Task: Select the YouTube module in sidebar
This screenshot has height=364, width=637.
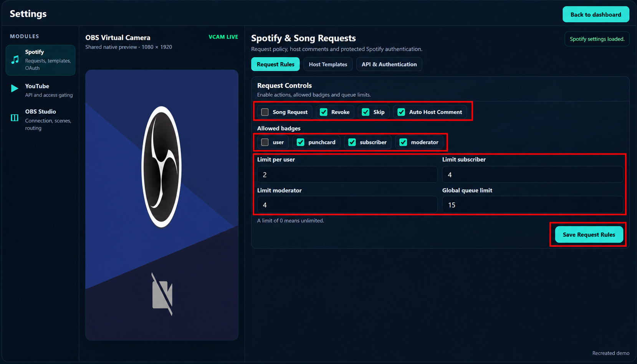Action: [40, 90]
